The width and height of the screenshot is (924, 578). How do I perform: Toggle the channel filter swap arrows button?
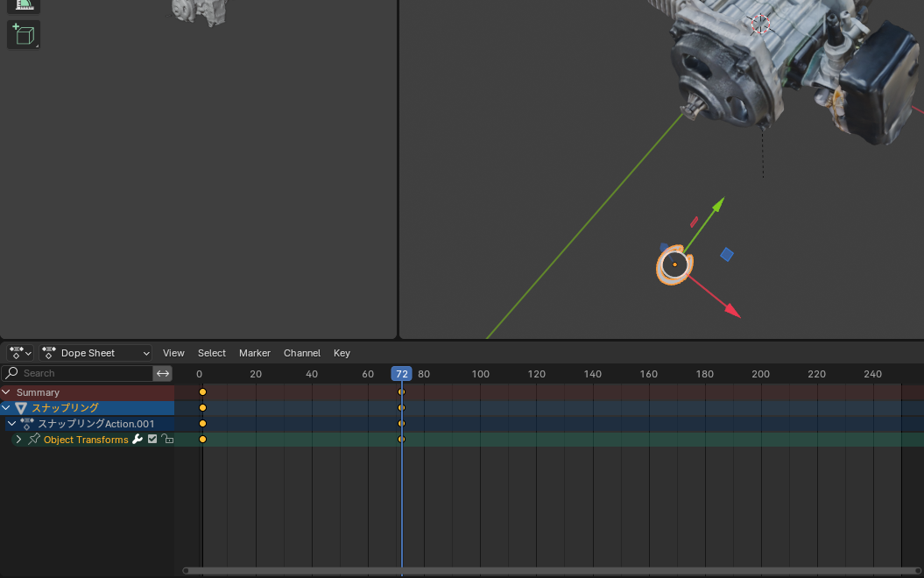[x=162, y=374]
